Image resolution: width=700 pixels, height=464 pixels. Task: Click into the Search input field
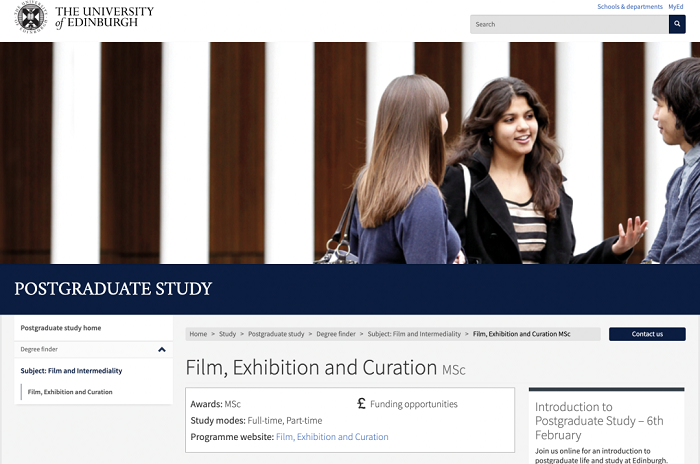569,24
